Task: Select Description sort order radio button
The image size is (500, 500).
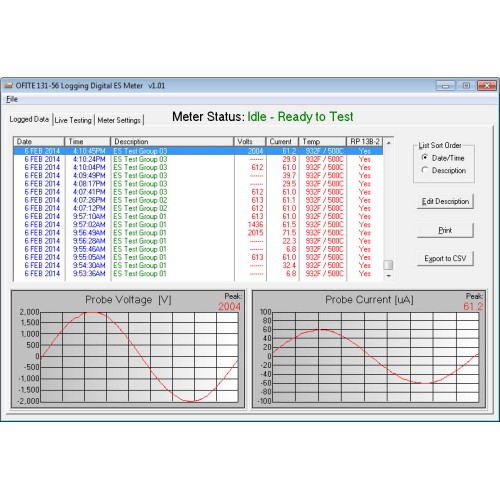Action: (424, 170)
